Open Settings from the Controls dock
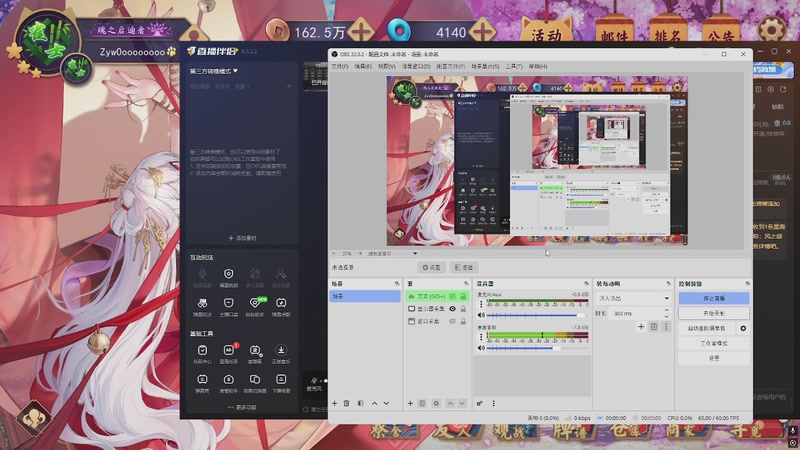800x450 pixels. click(714, 358)
